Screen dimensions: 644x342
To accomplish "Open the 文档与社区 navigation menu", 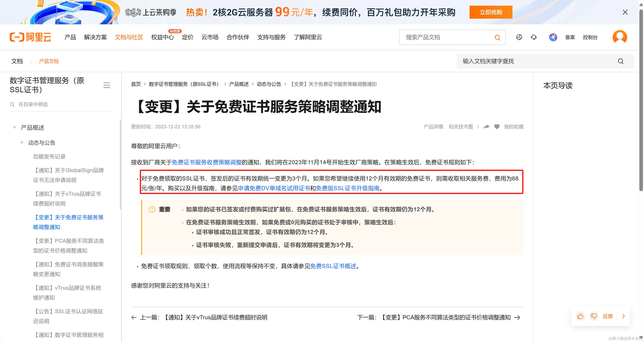I will 129,37.
